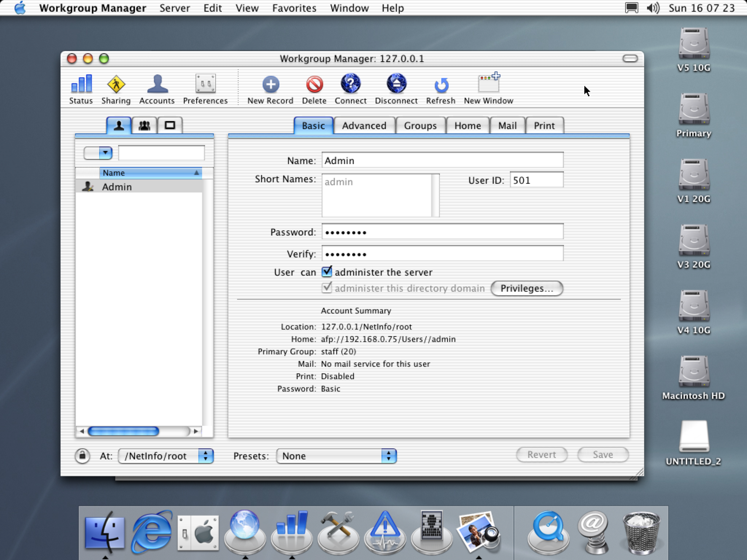Screen dimensions: 747x560
Task: Open the Presets popup menu
Action: point(336,456)
